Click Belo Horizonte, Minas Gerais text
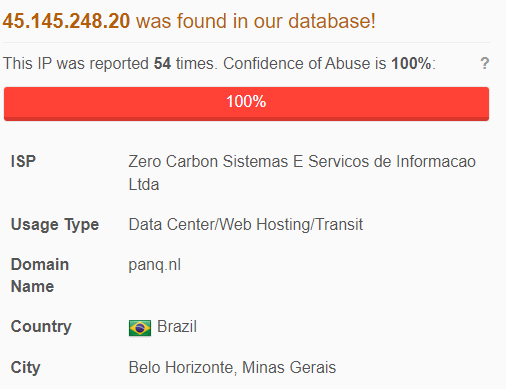Screen dimensions: 506x389 pyautogui.click(x=232, y=368)
